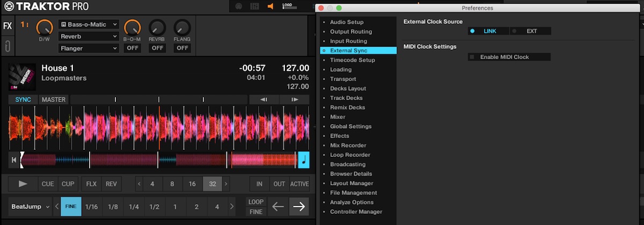Open the FX panel tab
644x225 pixels.
tap(8, 26)
